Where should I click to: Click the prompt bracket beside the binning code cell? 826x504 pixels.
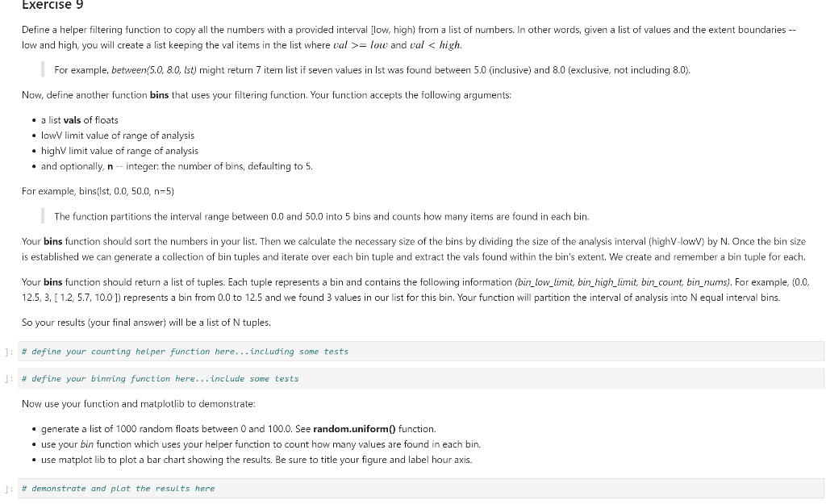click(6, 378)
